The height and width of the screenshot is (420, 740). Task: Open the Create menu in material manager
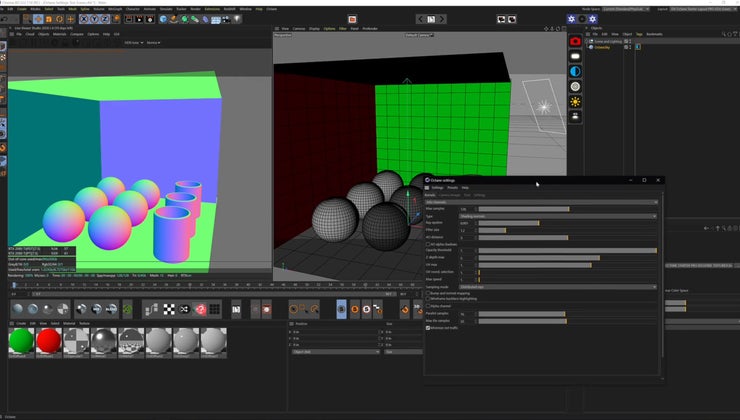coord(21,323)
